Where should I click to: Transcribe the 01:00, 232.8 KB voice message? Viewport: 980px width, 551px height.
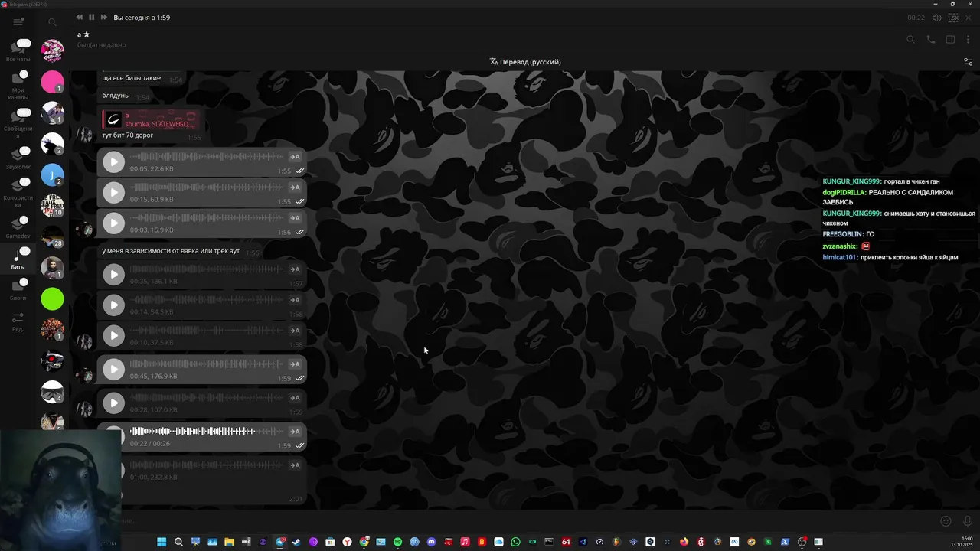tap(295, 465)
